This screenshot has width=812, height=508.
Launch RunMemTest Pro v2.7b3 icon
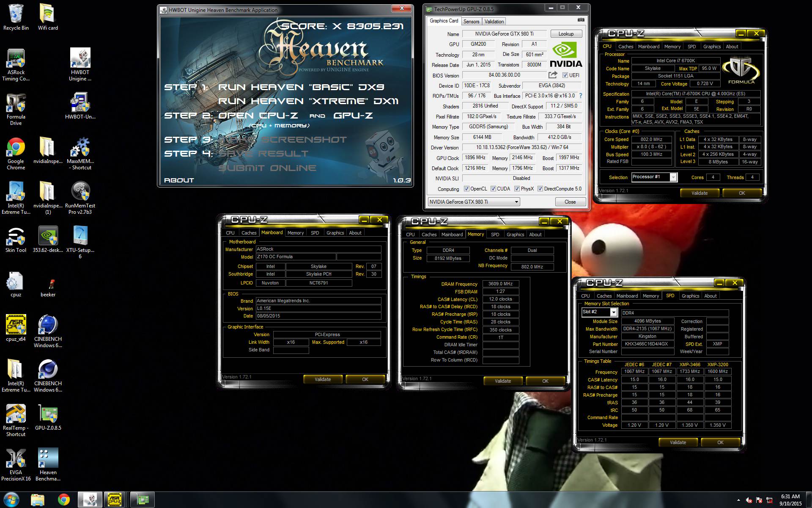point(80,198)
